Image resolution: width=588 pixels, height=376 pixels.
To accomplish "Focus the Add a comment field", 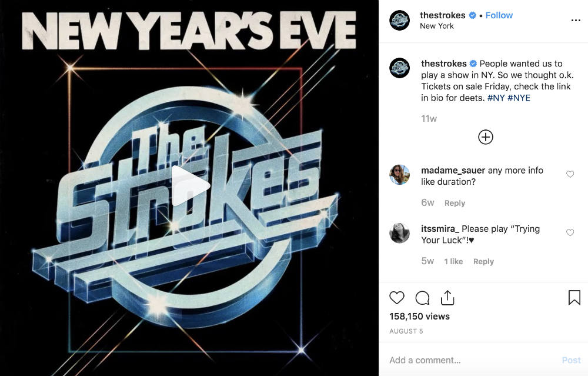I will [x=473, y=360].
